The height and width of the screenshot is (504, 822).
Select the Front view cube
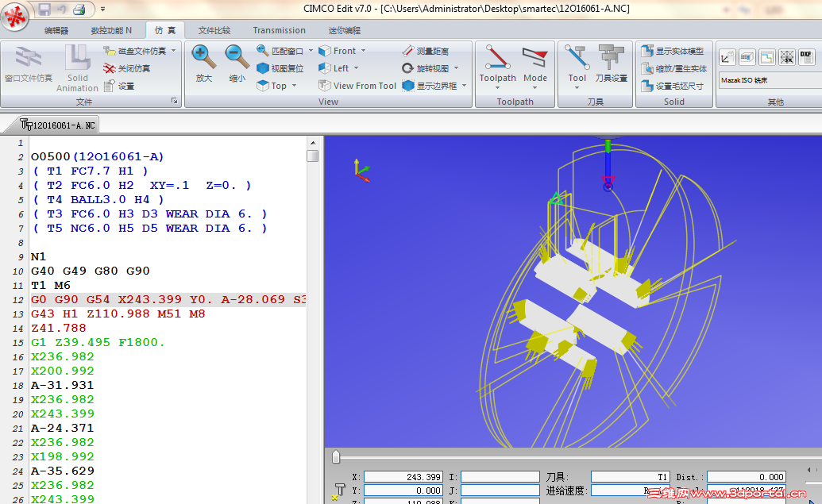coord(337,51)
